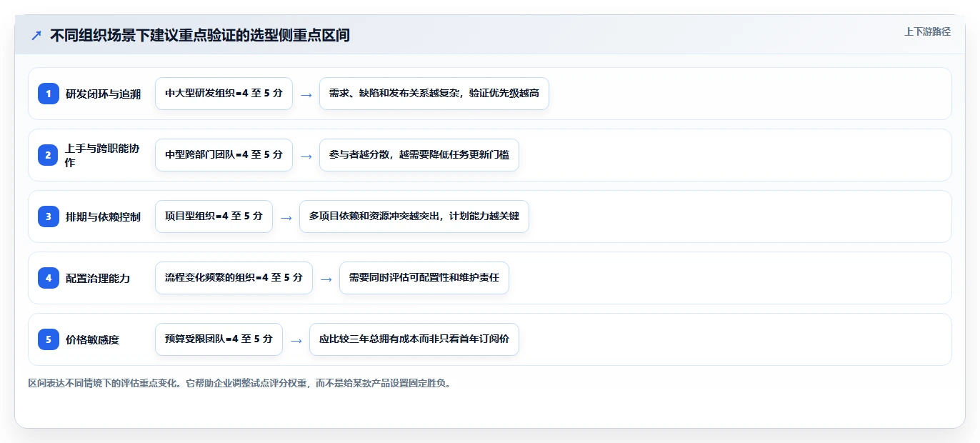The height and width of the screenshot is (443, 980).
Task: Select the '中大型研发组织=4 至 5 分' chip
Action: point(224,94)
